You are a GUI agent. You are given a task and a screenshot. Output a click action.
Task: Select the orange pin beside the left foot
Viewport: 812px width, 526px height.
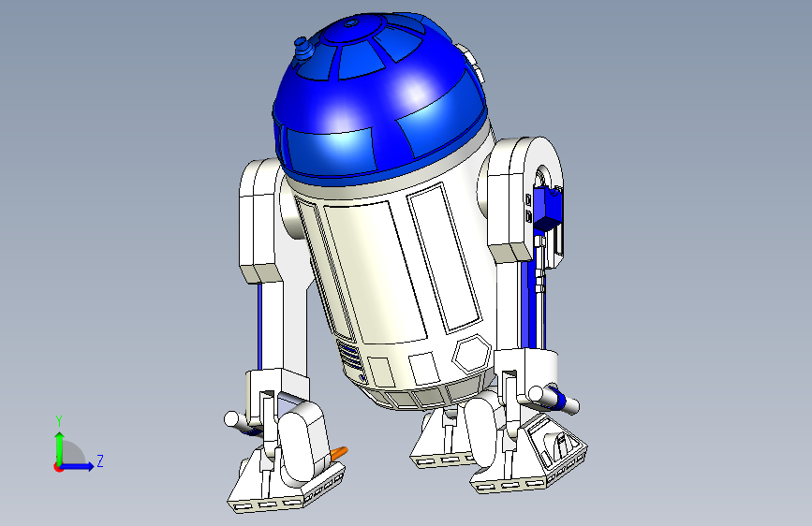tap(339, 453)
